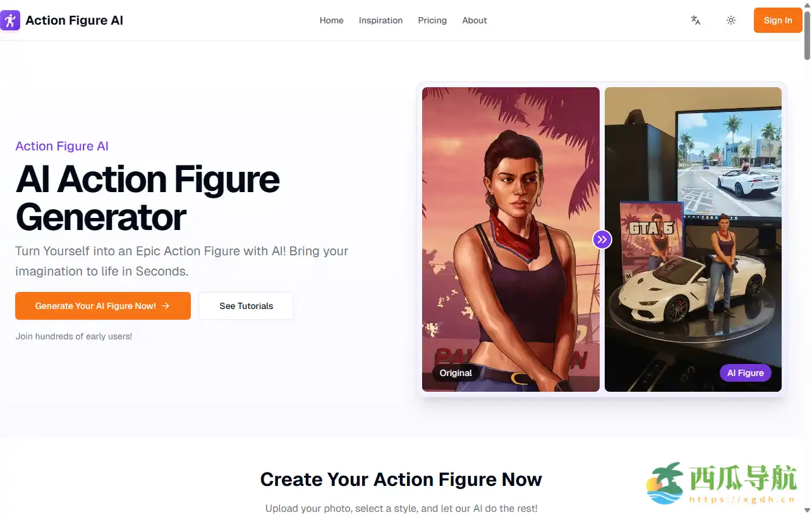Screen dimensions: 812x515
Task: Open the About page link
Action: pyautogui.click(x=475, y=20)
